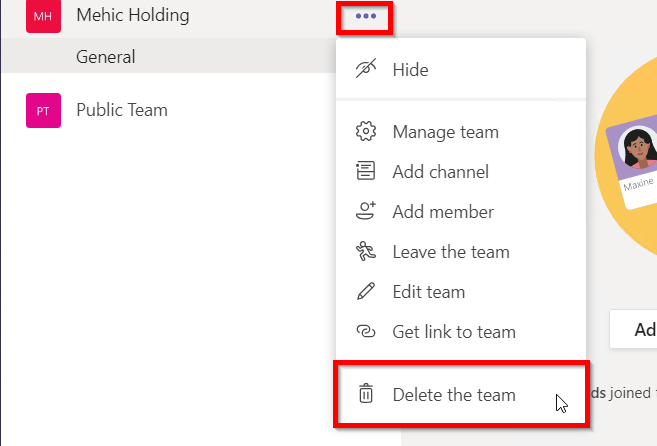The image size is (657, 446).
Task: Select the General channel
Action: pos(105,57)
